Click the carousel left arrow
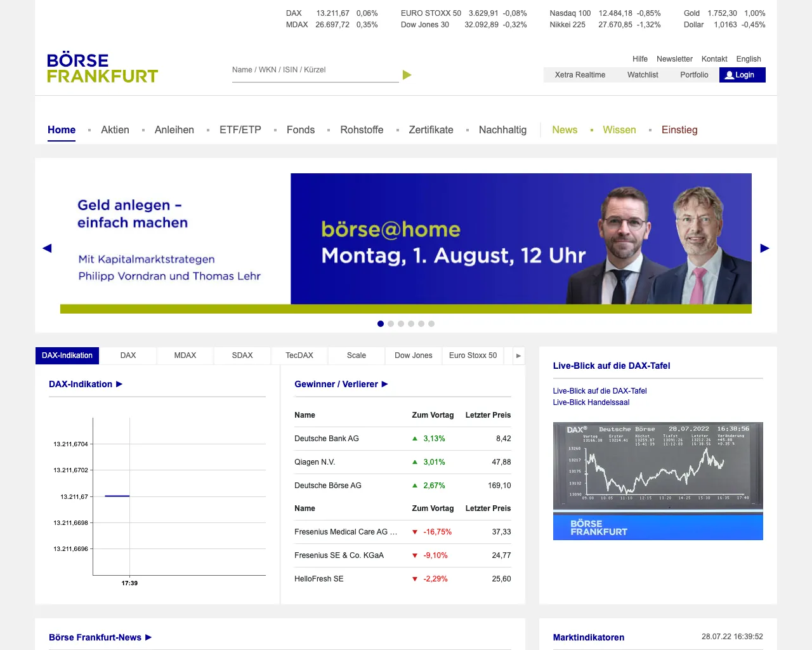The width and height of the screenshot is (812, 650). (x=47, y=248)
